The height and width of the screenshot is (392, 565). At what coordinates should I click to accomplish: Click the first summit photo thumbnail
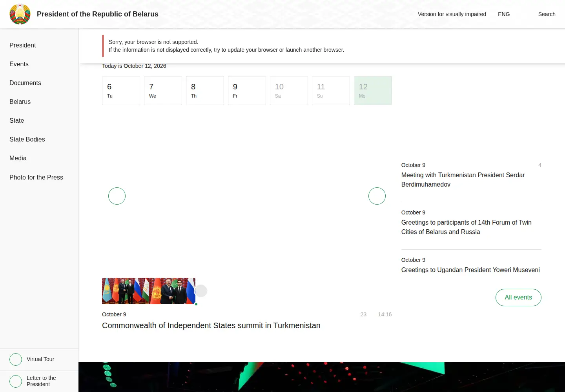pyautogui.click(x=125, y=291)
